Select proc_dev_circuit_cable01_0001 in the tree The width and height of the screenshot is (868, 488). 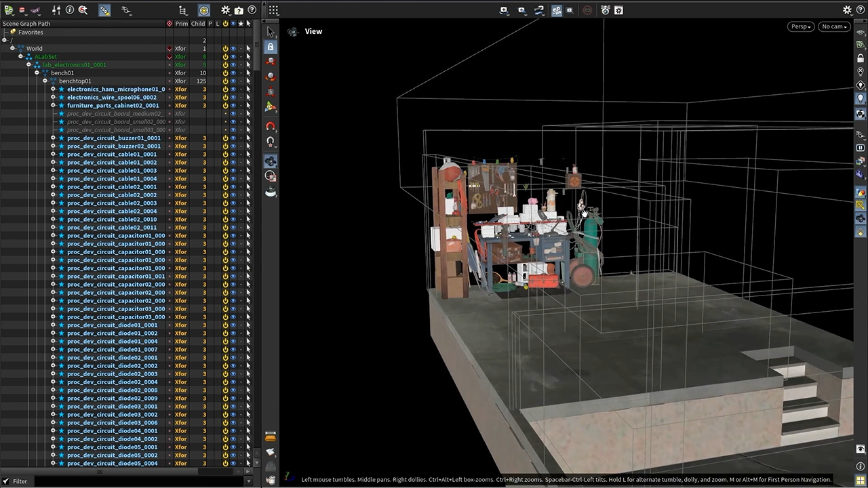112,155
